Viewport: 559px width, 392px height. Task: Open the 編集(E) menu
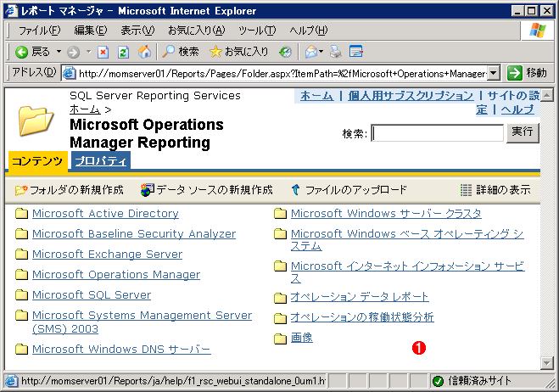pyautogui.click(x=90, y=31)
